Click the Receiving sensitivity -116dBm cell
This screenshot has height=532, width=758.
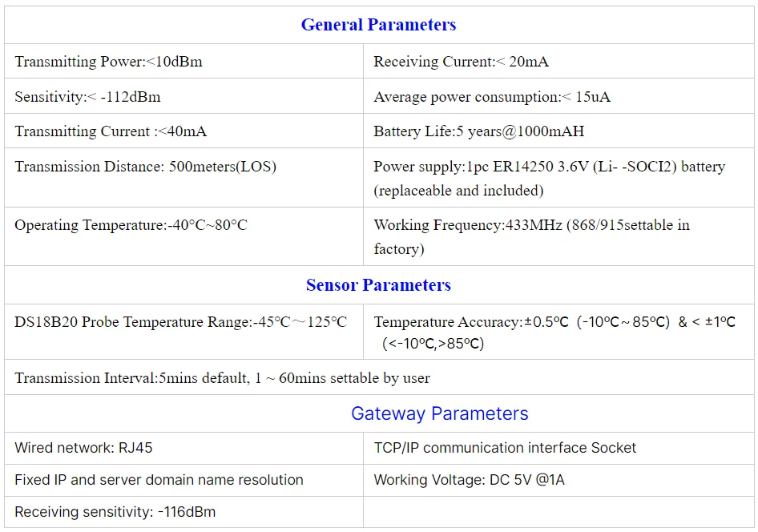pos(115,512)
